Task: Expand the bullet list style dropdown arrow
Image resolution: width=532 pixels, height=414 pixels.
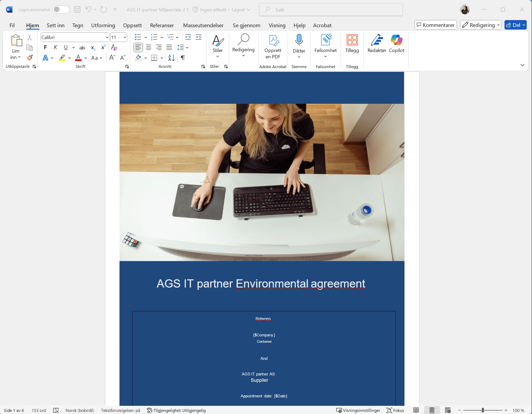Action: tap(146, 37)
